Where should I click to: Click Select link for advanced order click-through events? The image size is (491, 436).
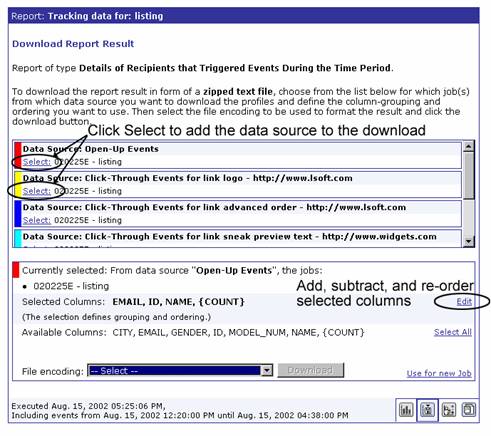tap(37, 220)
